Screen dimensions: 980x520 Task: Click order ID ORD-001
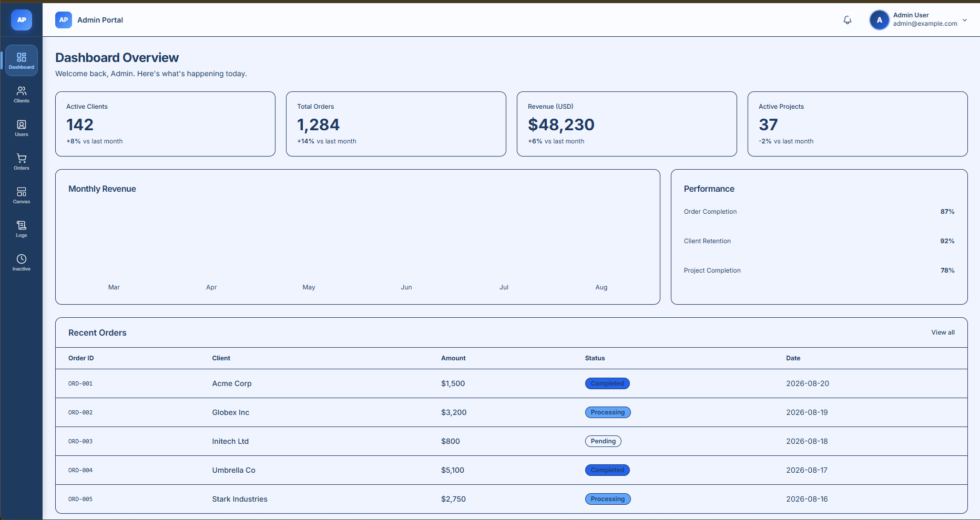point(80,383)
